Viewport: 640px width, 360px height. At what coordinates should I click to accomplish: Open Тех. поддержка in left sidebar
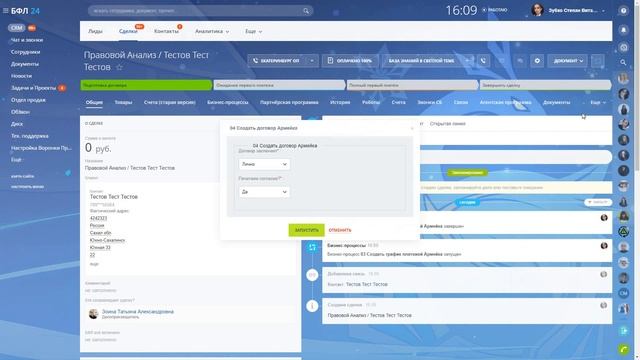[x=29, y=136]
